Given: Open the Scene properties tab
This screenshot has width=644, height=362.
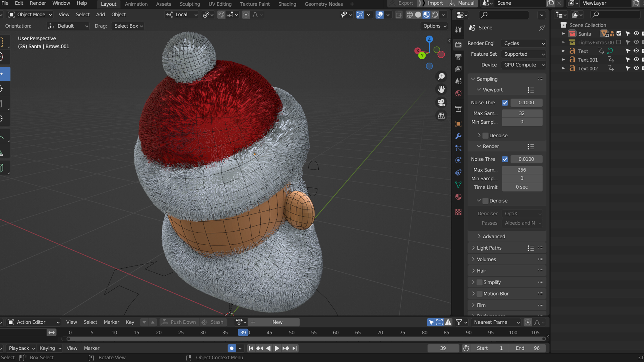Looking at the screenshot, I should click(x=458, y=81).
